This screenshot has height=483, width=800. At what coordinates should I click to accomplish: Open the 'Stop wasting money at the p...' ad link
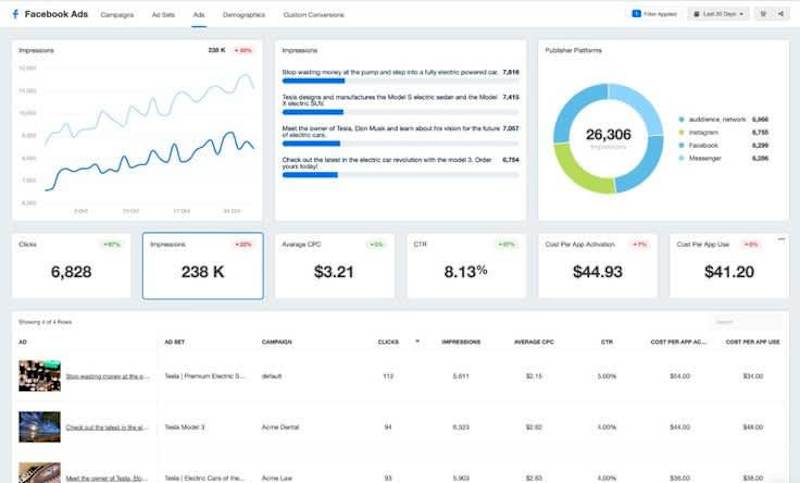108,376
